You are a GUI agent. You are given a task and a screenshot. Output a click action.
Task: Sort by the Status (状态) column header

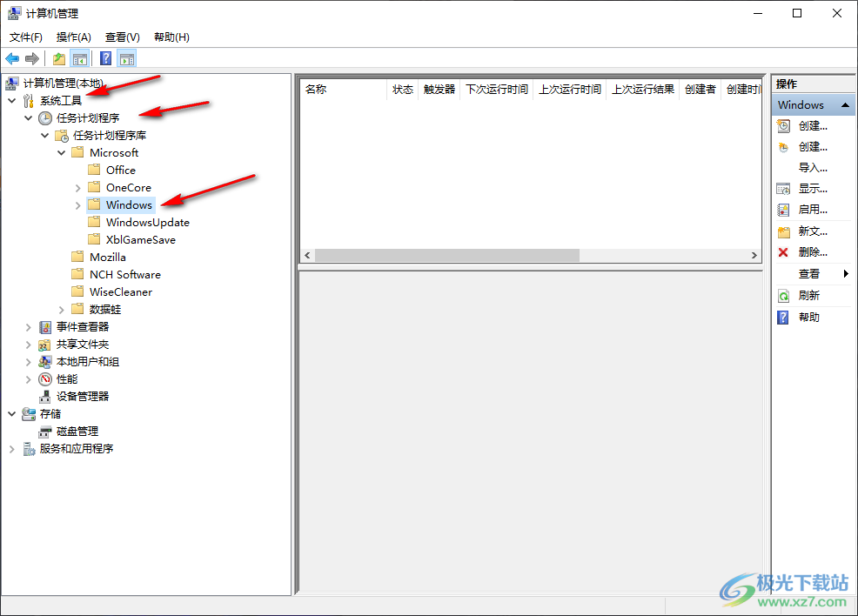(403, 89)
